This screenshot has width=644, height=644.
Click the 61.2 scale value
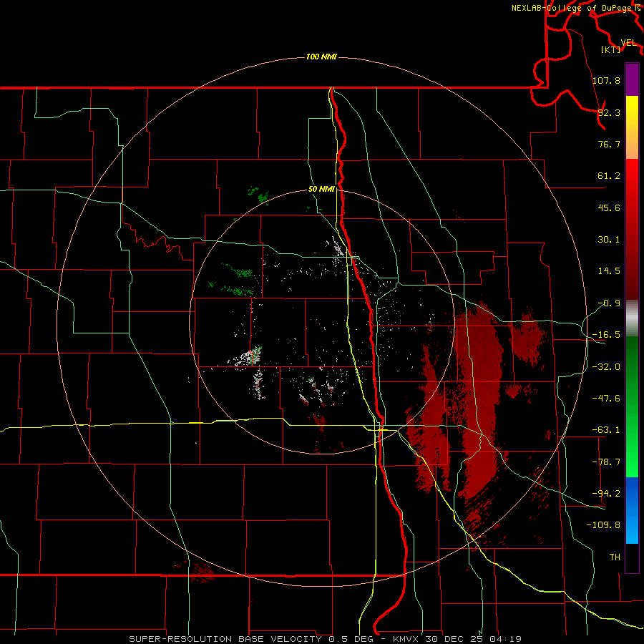coord(609,176)
